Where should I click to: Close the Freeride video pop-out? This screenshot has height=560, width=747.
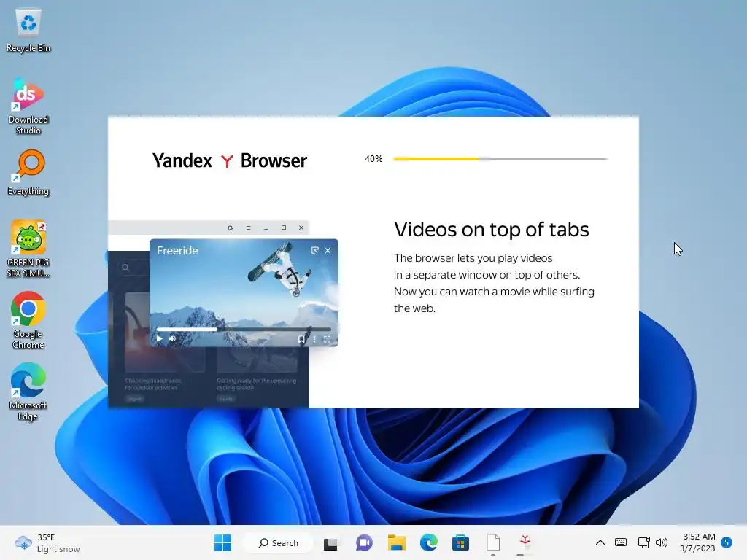point(328,250)
